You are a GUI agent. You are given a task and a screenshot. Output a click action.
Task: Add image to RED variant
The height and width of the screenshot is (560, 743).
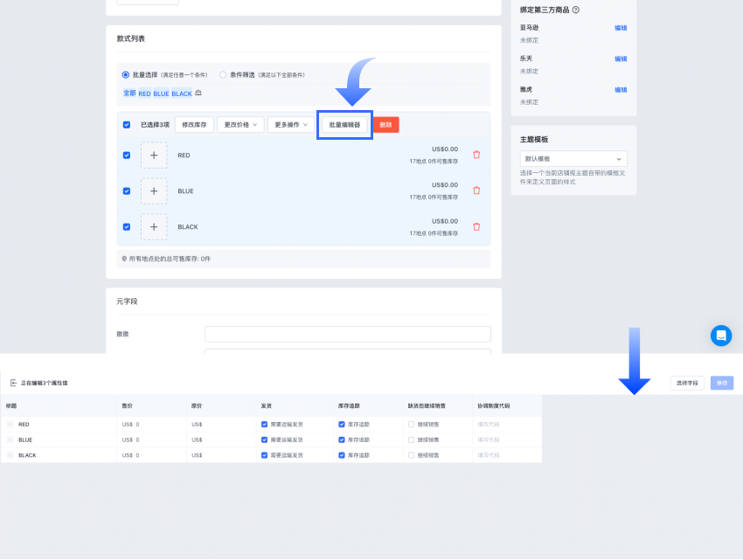154,156
